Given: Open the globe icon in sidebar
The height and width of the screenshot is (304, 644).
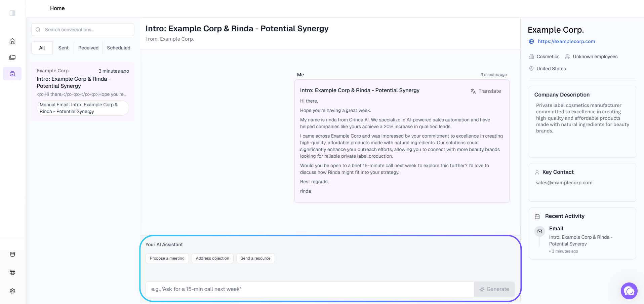Looking at the screenshot, I should coord(12,272).
